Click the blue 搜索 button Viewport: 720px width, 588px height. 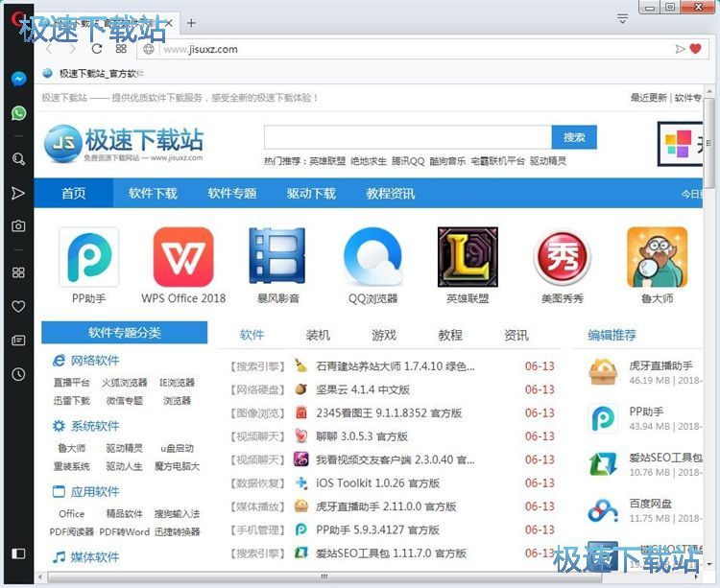click(574, 137)
